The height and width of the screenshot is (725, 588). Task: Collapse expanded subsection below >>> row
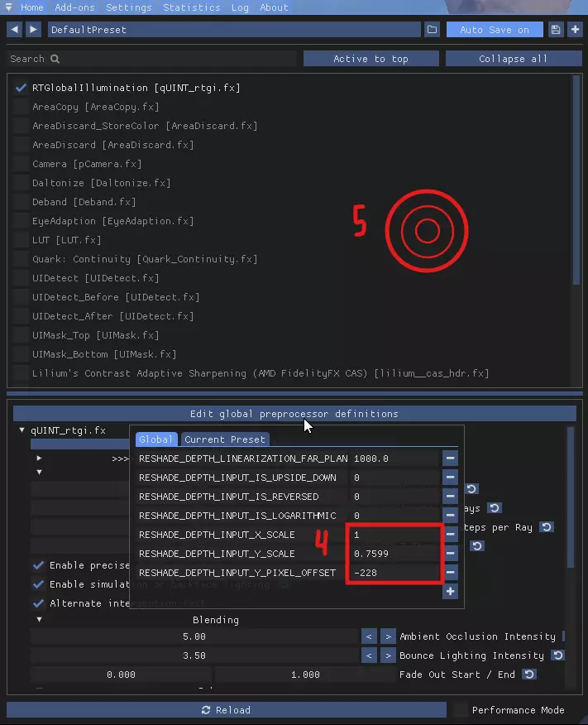click(39, 472)
